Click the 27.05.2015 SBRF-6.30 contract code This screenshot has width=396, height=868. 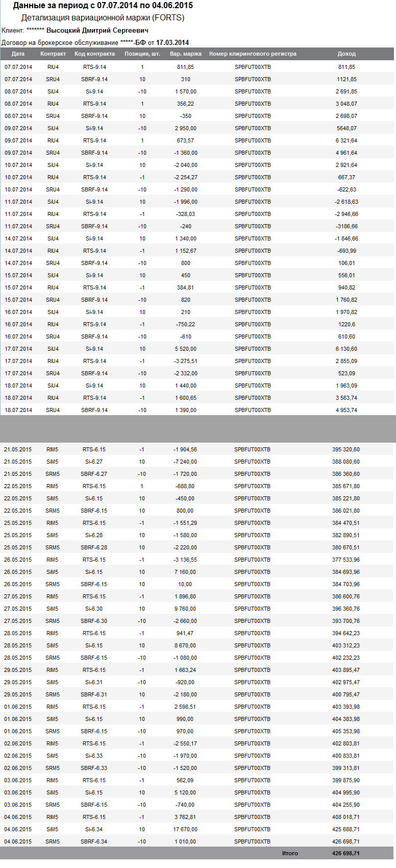(94, 621)
